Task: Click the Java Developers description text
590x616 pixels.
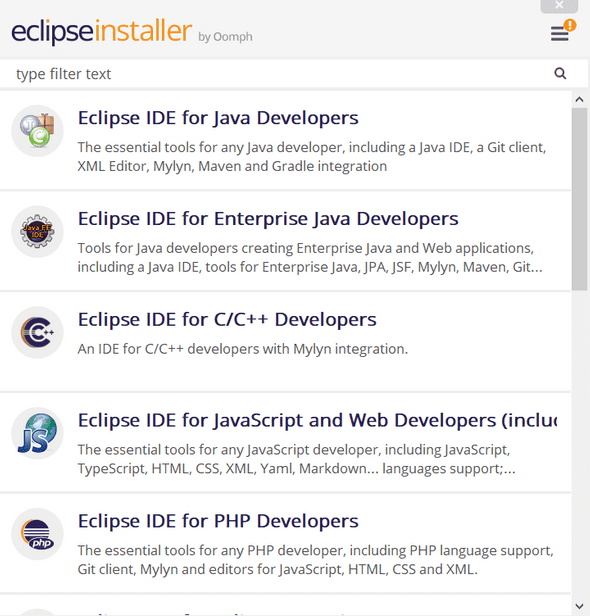Action: point(312,157)
